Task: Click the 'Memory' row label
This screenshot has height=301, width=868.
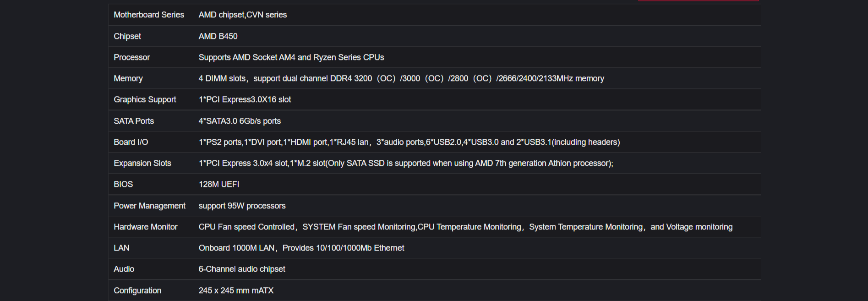Action: click(128, 78)
